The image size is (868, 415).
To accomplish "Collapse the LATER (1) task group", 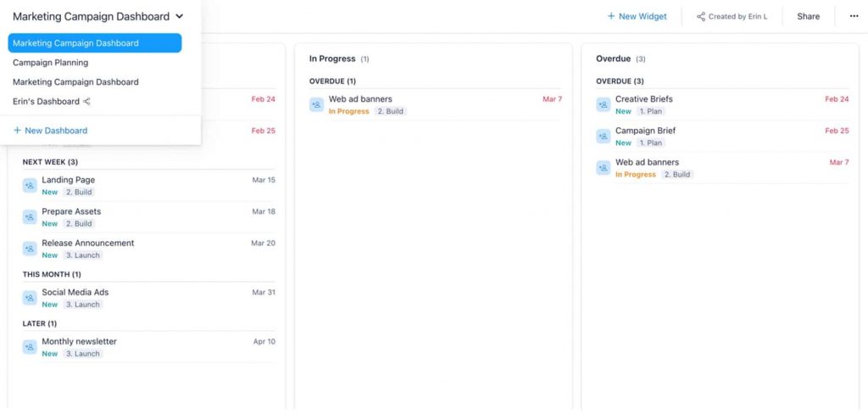I will point(39,323).
